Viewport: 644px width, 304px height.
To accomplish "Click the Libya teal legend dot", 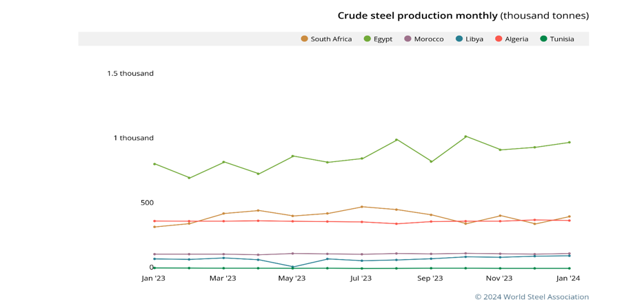I will coord(459,39).
